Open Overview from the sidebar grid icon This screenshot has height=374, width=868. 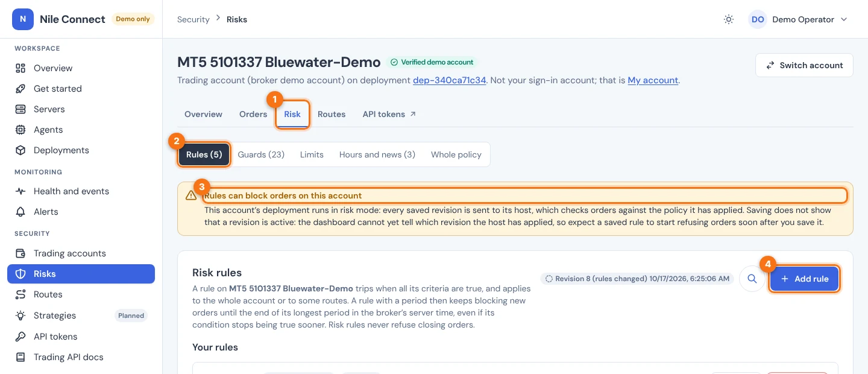(x=20, y=68)
